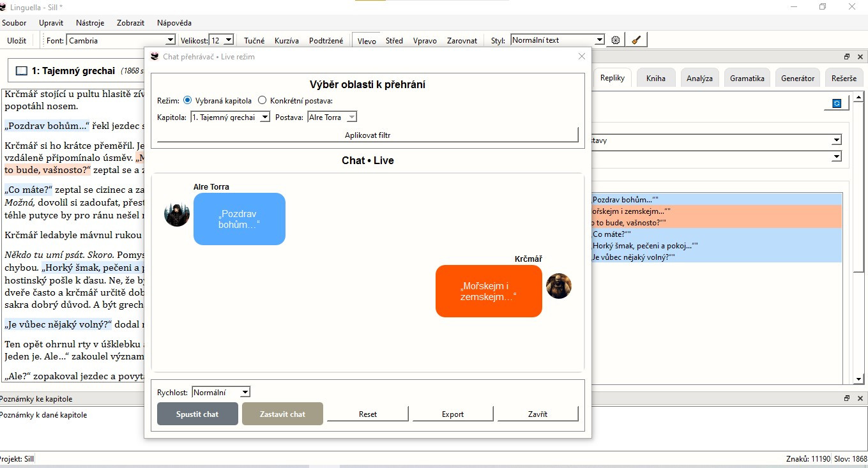
Task: Open the Kapitola dropdown in the dialog
Action: (x=231, y=117)
